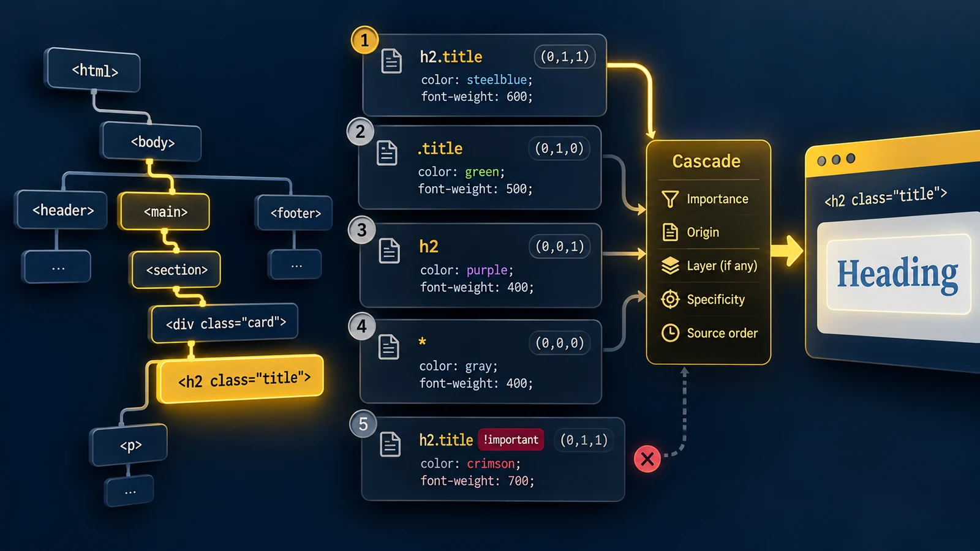Click the document icon in the color: gray rule card

388,347
